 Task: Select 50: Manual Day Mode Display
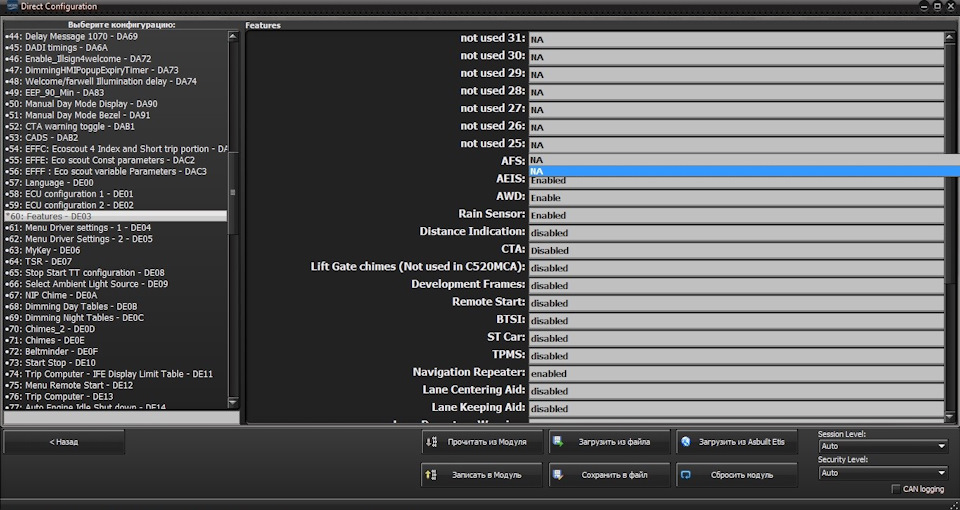(116, 104)
